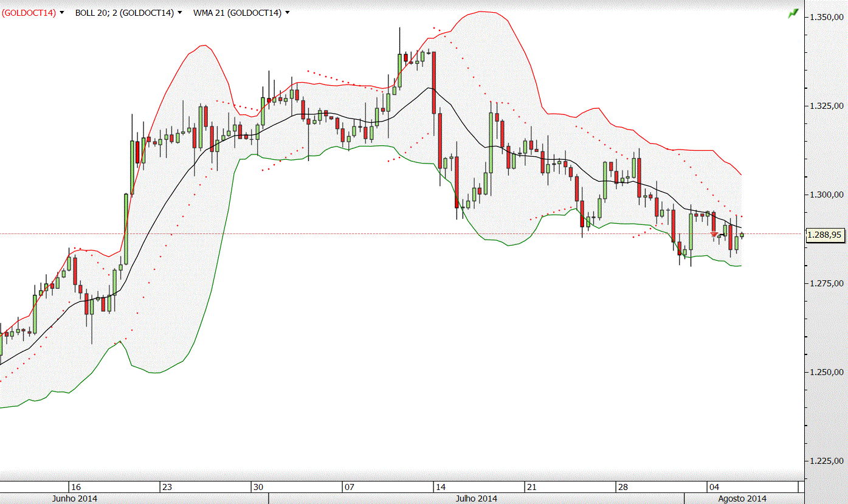The image size is (848, 504).
Task: Click the 1.288,95 current price tag
Action: tap(826, 235)
